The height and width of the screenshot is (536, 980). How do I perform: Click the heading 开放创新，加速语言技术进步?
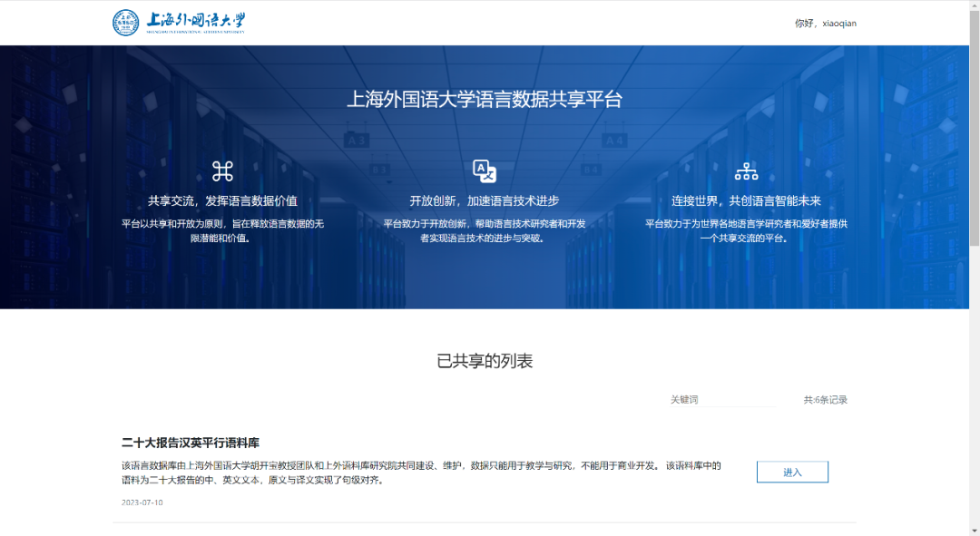pyautogui.click(x=484, y=200)
